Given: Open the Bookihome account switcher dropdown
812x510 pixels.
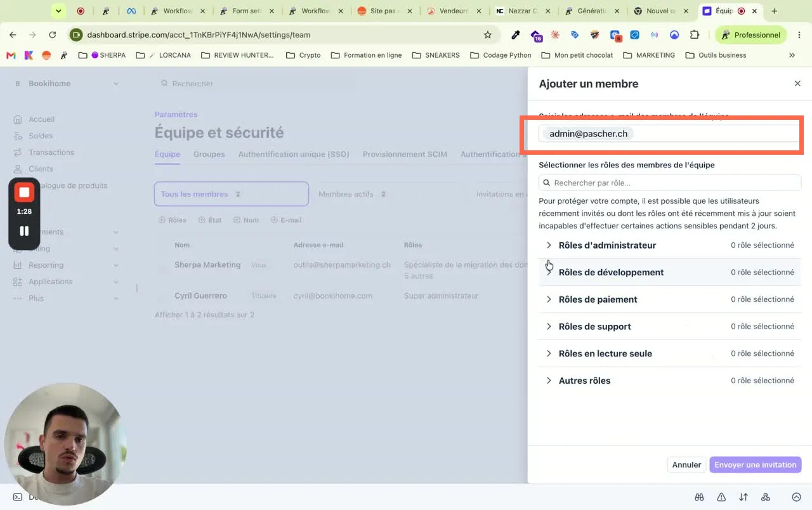Looking at the screenshot, I should [x=67, y=84].
